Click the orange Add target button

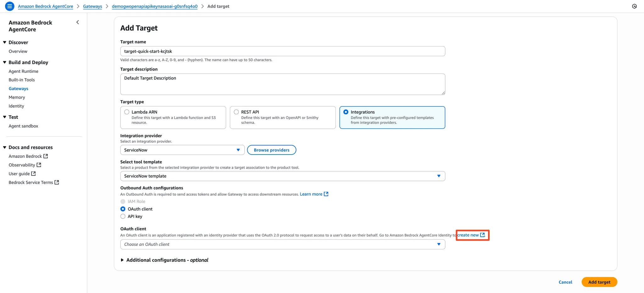pos(599,282)
